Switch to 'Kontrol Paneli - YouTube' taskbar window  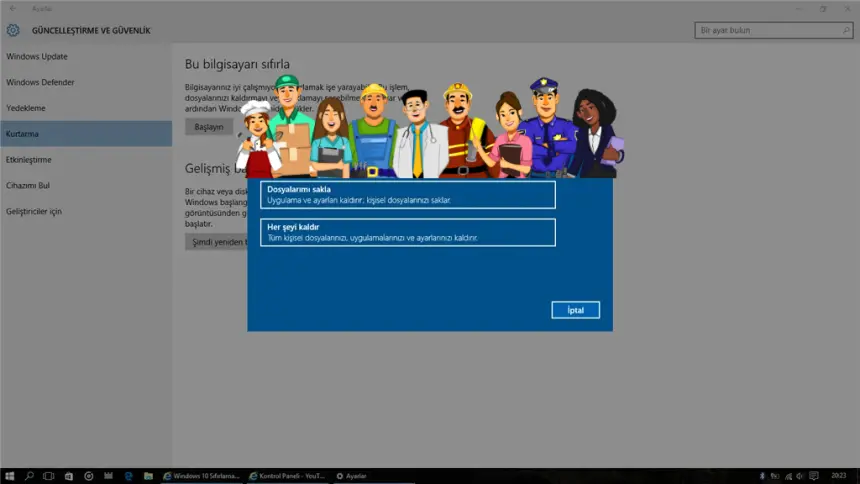[x=287, y=476]
